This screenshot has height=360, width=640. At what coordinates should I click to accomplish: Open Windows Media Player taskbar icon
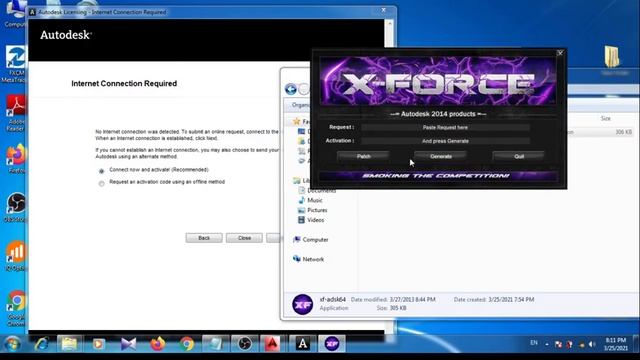pos(98,344)
